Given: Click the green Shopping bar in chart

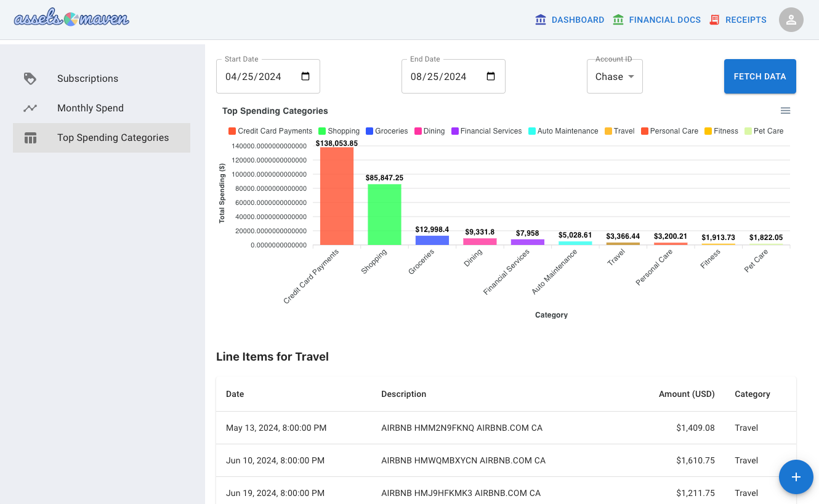Looking at the screenshot, I should pyautogui.click(x=384, y=214).
